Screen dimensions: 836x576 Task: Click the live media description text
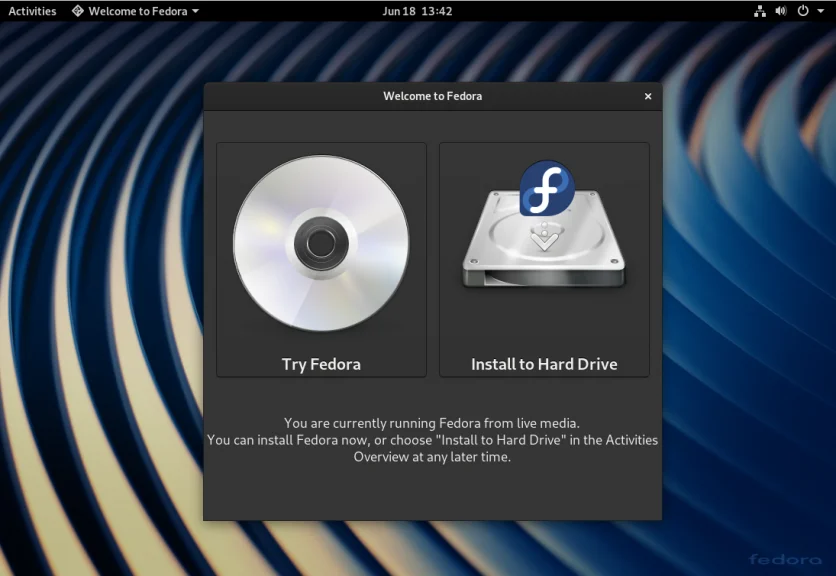click(432, 440)
